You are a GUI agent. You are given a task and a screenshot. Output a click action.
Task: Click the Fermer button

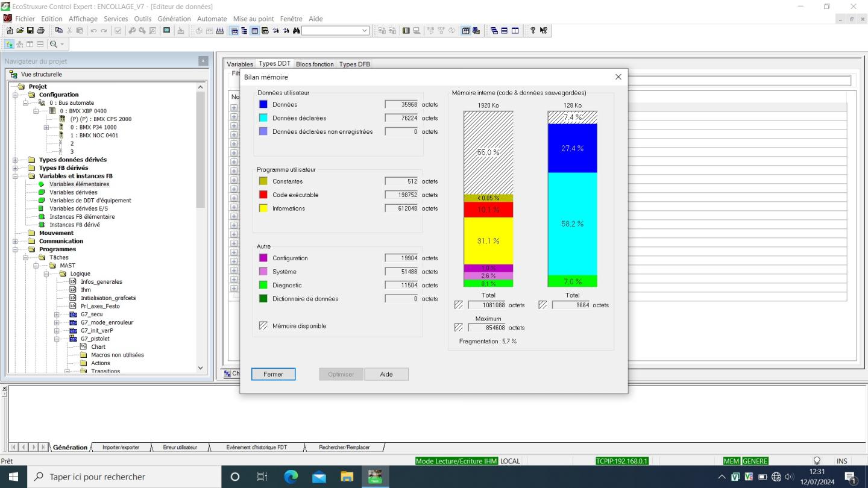273,374
